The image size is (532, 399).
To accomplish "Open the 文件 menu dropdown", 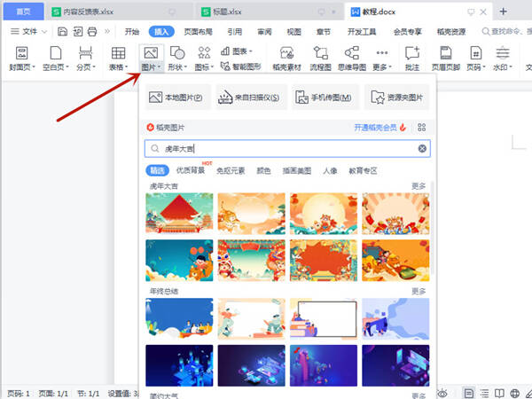I will coord(29,32).
